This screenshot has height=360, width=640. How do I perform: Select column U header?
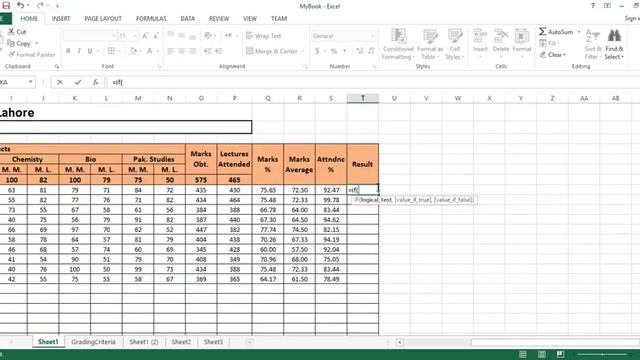coord(394,98)
